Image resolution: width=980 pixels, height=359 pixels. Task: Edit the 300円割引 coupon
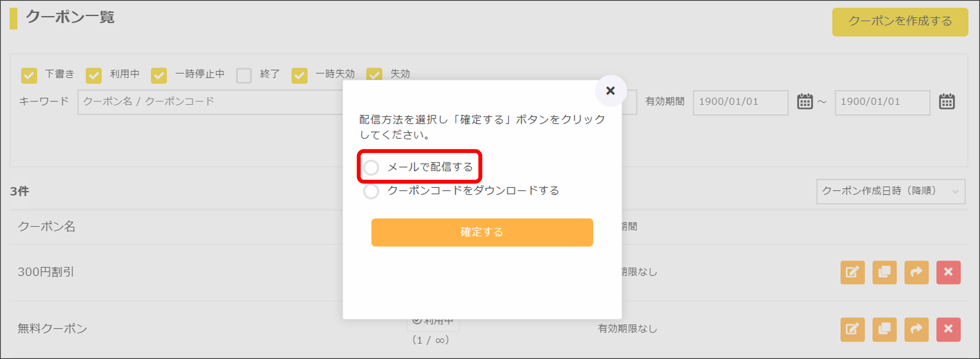pos(853,272)
